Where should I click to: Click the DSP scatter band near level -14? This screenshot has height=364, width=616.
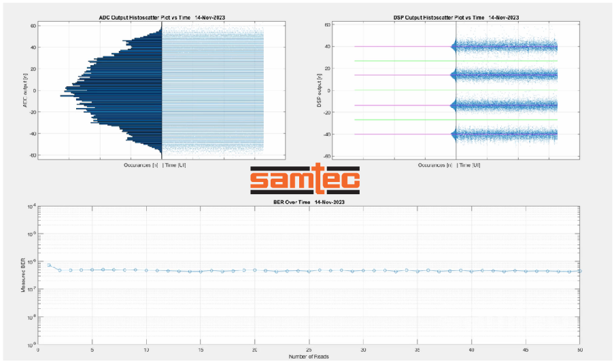click(507, 105)
